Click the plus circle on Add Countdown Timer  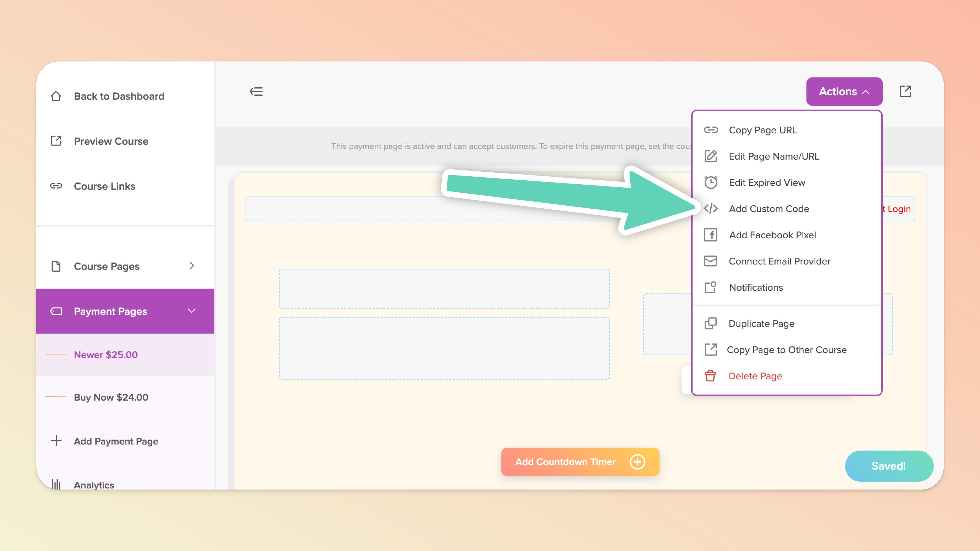click(x=637, y=462)
